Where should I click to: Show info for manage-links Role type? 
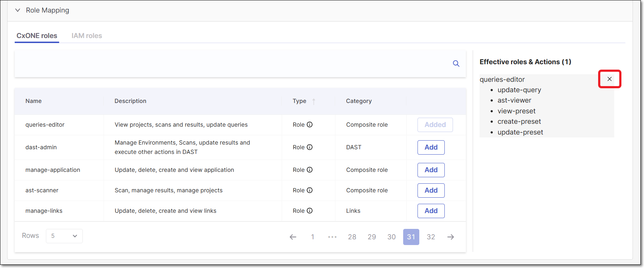point(310,211)
